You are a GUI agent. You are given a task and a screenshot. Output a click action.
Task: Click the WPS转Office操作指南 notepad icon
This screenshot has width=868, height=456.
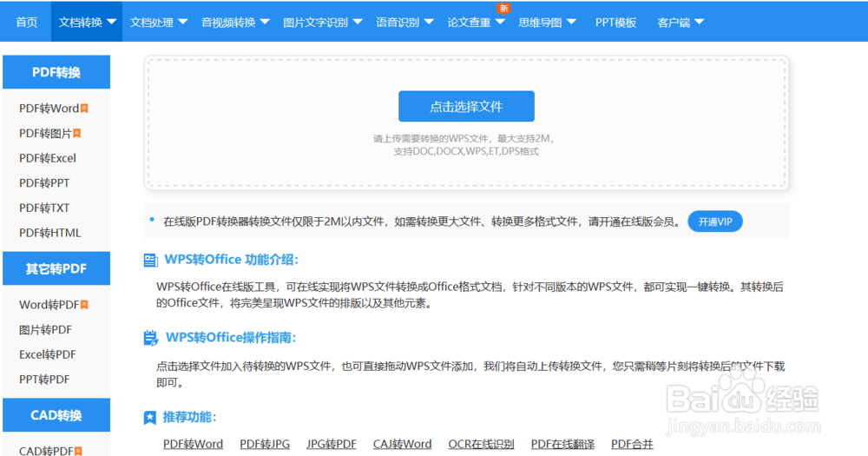click(x=150, y=338)
